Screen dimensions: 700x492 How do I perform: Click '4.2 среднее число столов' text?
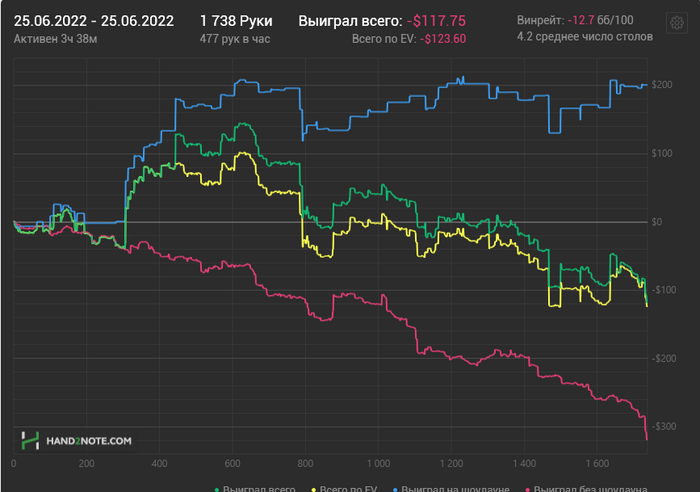coord(585,37)
